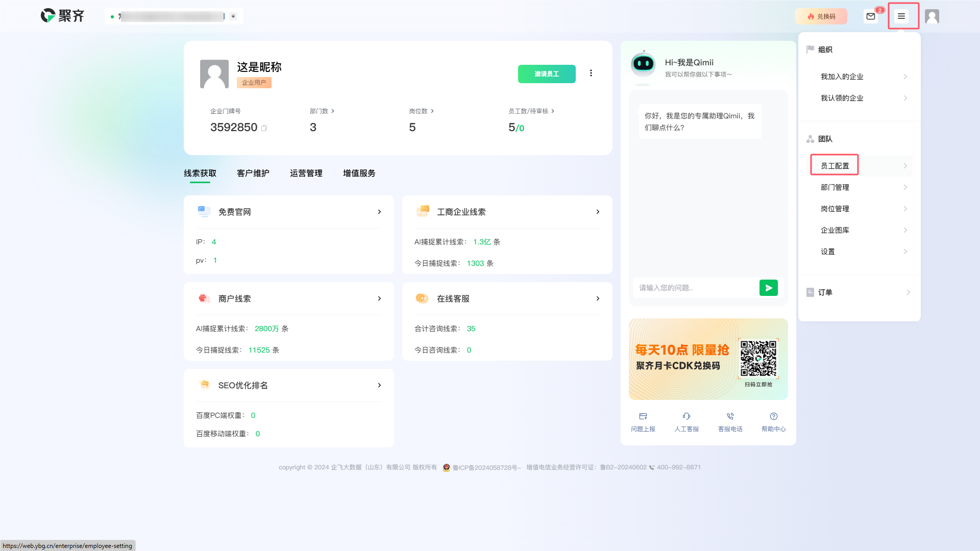The image size is (980, 551).
Task: Focus the 请输入您的问题 input field
Action: point(695,288)
